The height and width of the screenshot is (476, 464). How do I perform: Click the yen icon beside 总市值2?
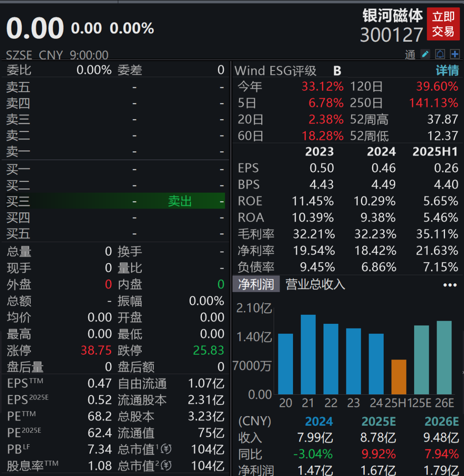pos(166,465)
